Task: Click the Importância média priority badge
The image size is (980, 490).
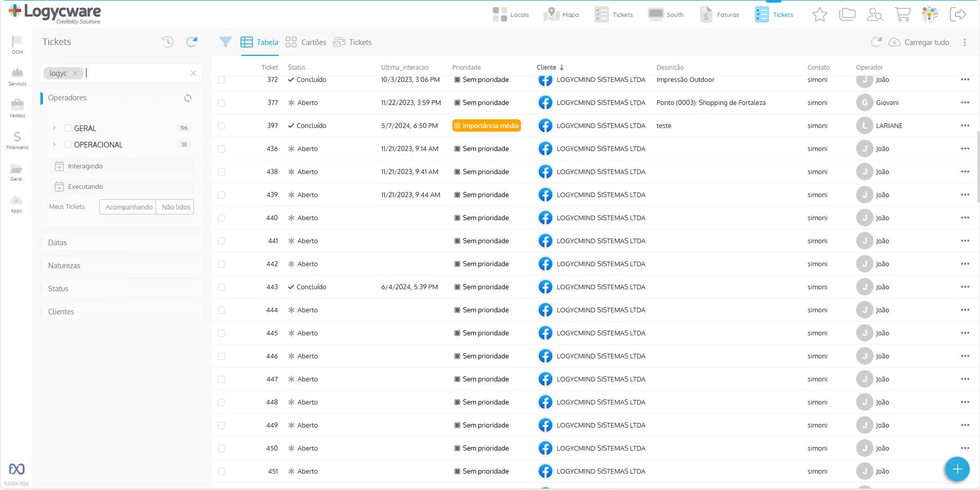Action: coord(487,125)
